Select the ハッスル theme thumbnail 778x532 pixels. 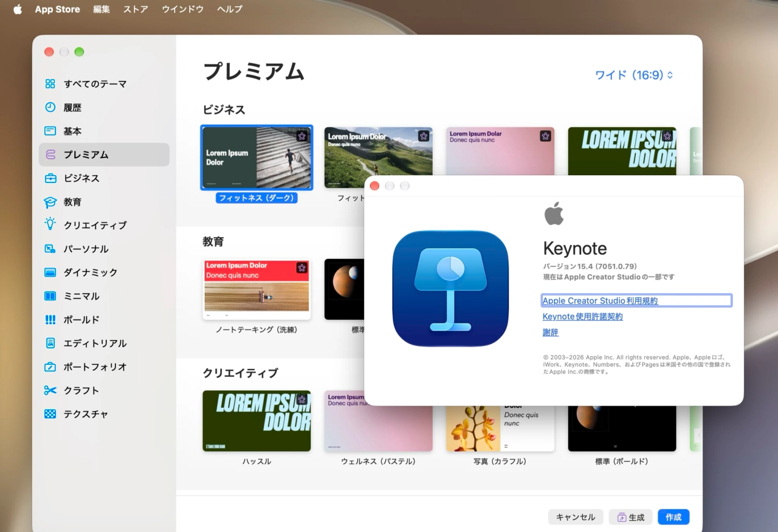tap(256, 421)
